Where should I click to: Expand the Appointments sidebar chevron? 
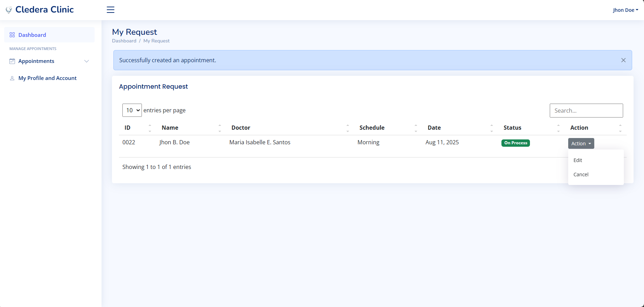pos(87,61)
